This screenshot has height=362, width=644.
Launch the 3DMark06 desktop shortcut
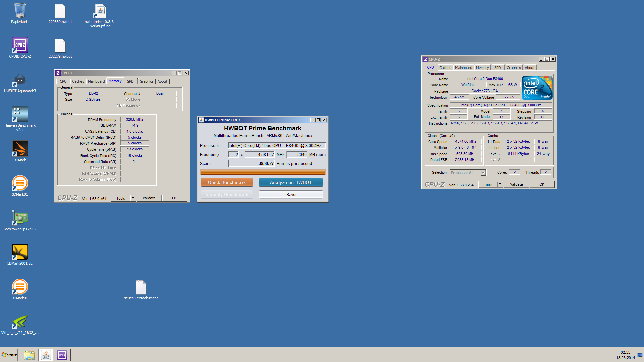tap(20, 289)
